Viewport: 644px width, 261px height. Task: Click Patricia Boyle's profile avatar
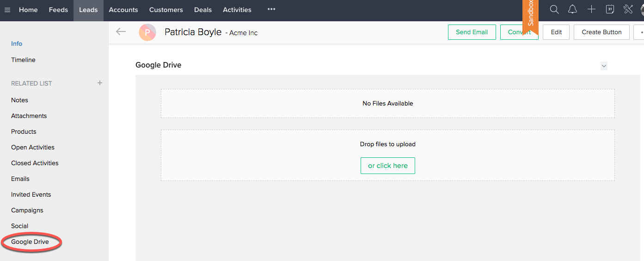click(x=147, y=32)
